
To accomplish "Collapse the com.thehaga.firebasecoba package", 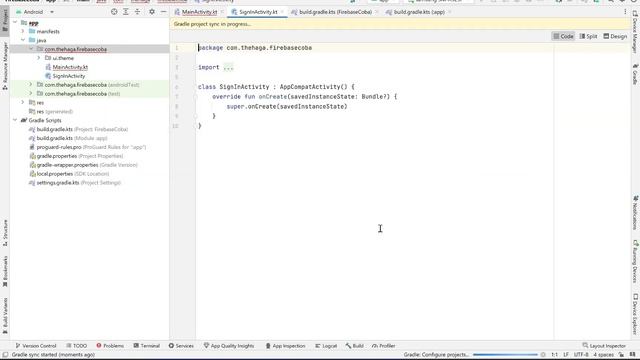I will [31, 49].
